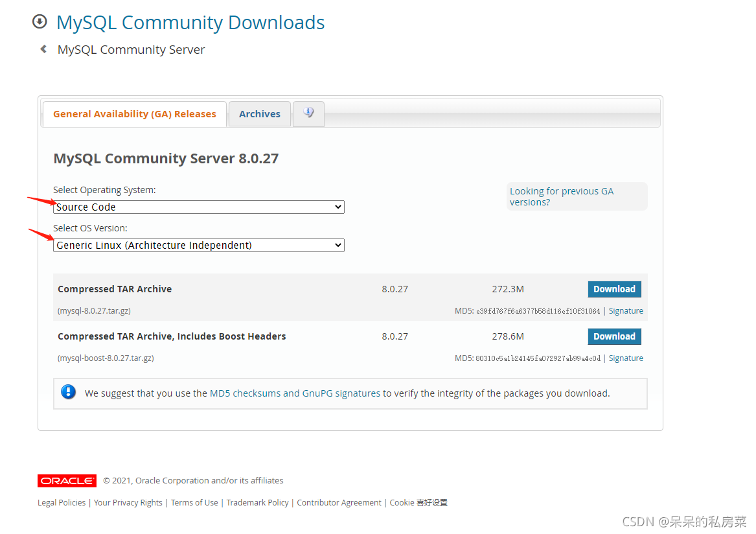This screenshot has height=534, width=756.
Task: Open the Select Operating System dropdown
Action: (x=199, y=207)
